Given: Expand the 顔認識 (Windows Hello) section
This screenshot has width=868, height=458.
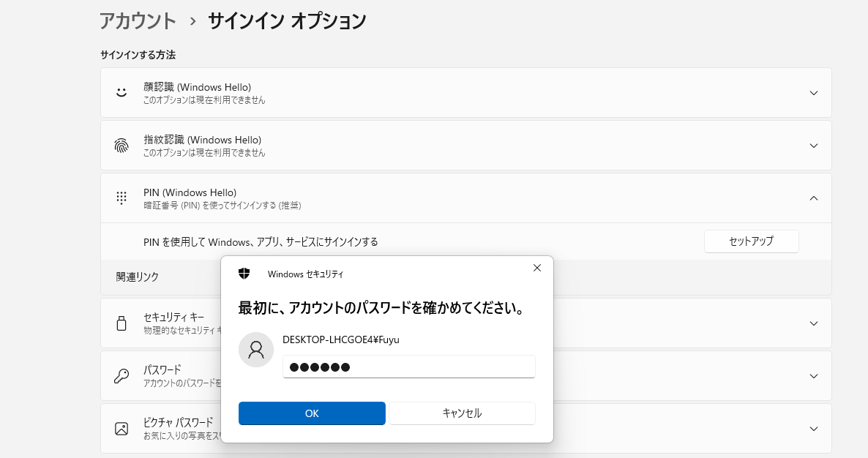Looking at the screenshot, I should 814,93.
